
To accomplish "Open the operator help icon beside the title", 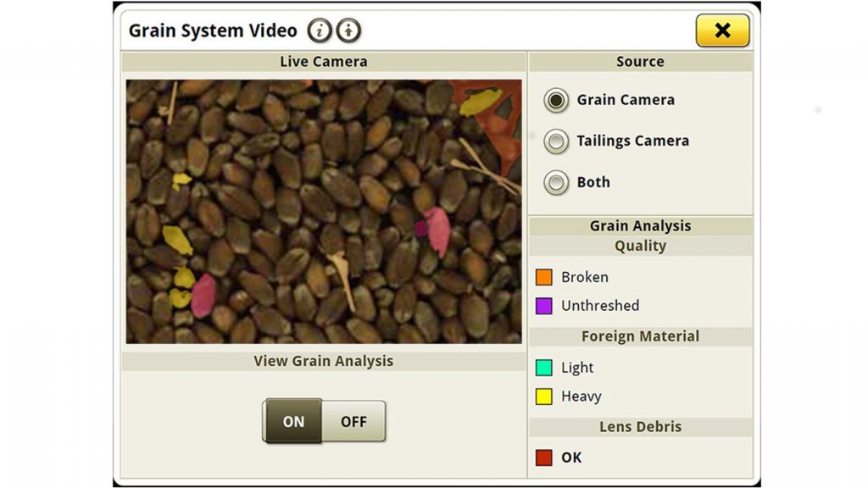I will point(348,30).
